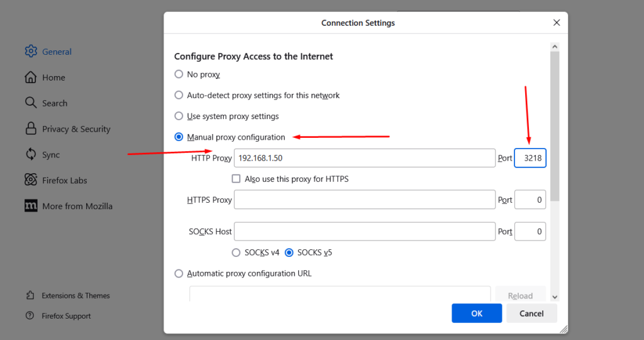The height and width of the screenshot is (340, 644).
Task: Close the Connection Settings dialog
Action: click(x=557, y=23)
